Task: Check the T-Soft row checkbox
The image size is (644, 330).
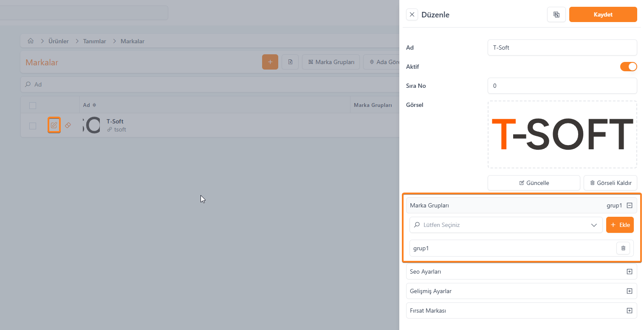Action: [33, 126]
